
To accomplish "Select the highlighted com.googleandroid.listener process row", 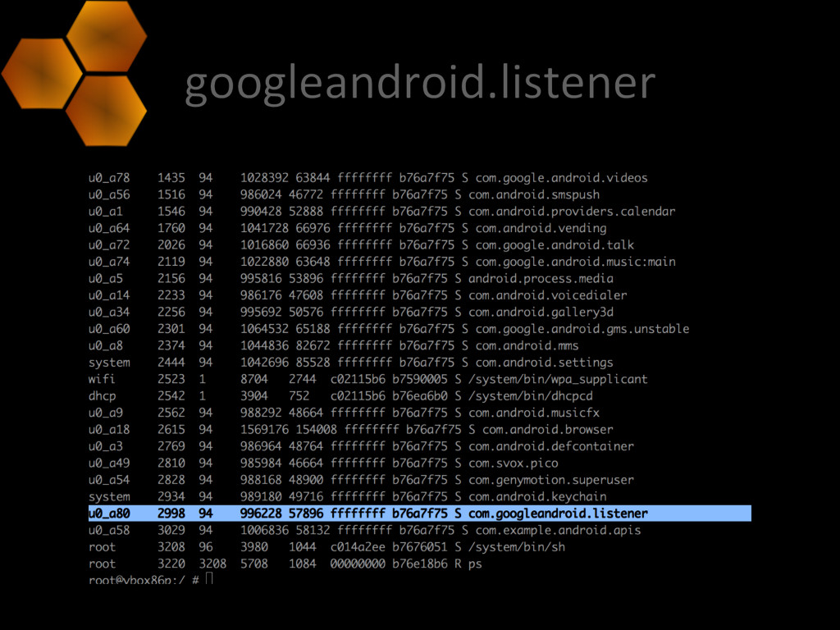I will click(419, 514).
